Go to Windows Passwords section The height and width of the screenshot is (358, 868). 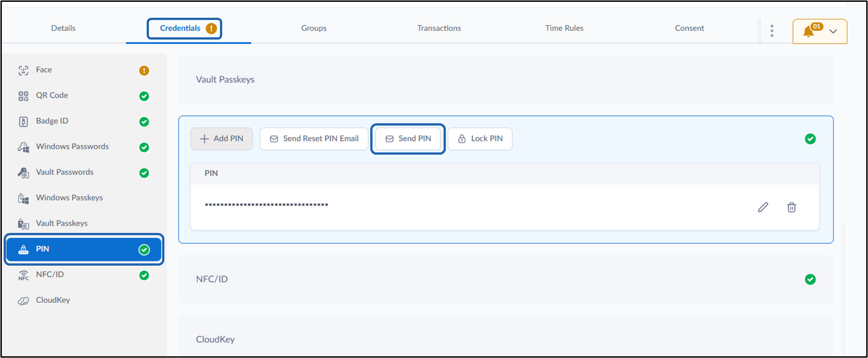(x=84, y=146)
